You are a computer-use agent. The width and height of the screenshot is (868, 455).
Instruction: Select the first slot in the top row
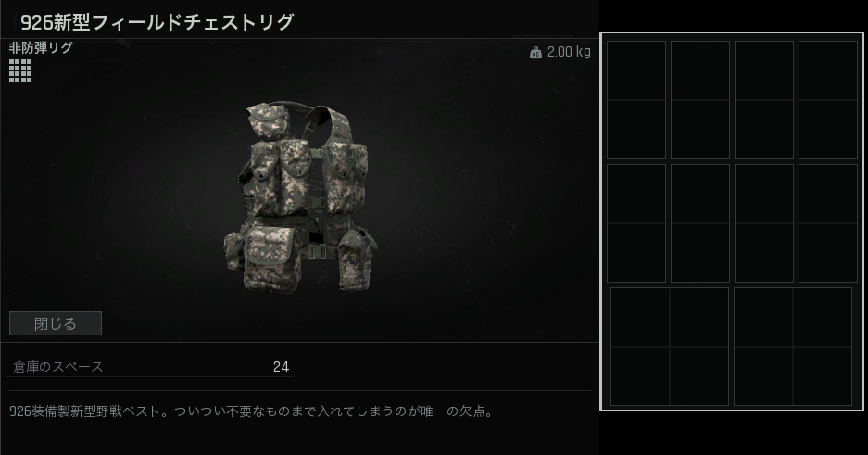tap(636, 100)
